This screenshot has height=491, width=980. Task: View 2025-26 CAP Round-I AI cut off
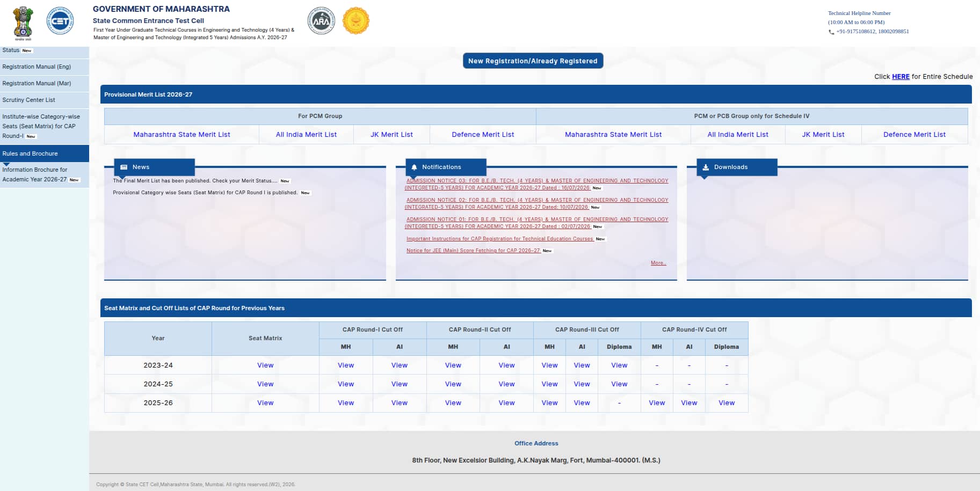point(400,403)
